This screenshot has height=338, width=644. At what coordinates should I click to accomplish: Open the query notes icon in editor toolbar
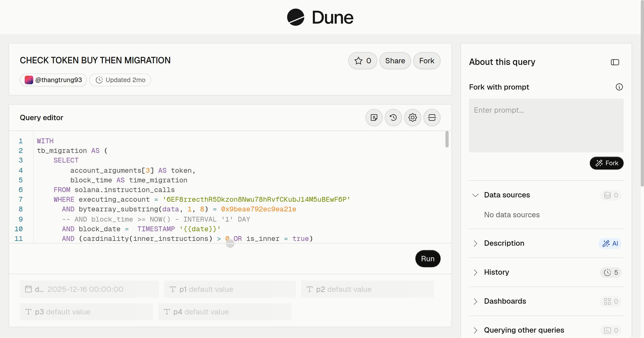pyautogui.click(x=374, y=117)
